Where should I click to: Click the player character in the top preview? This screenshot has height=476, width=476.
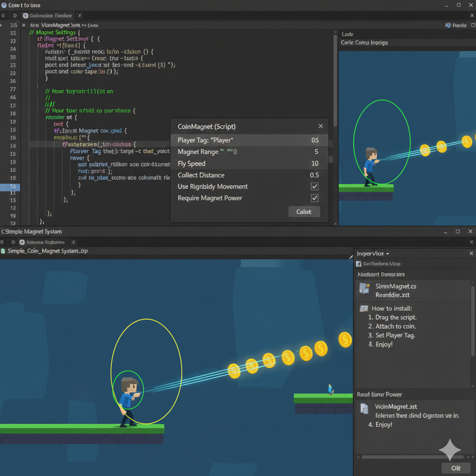371,167
